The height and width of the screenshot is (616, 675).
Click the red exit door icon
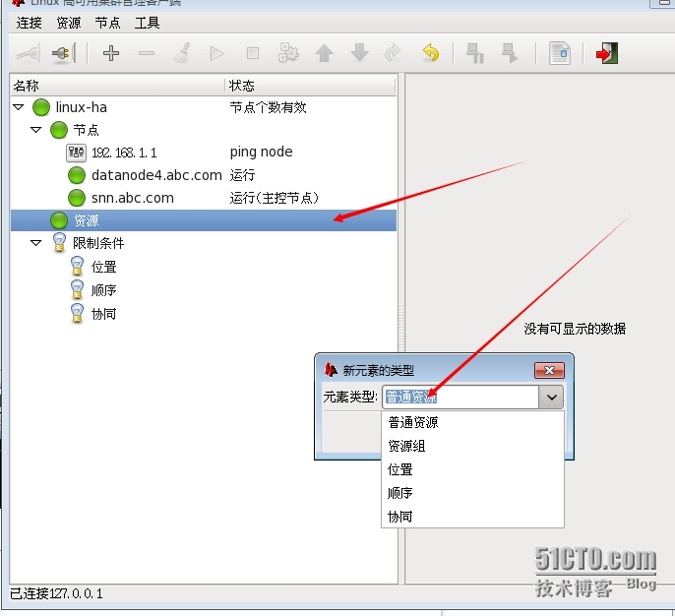(x=606, y=53)
